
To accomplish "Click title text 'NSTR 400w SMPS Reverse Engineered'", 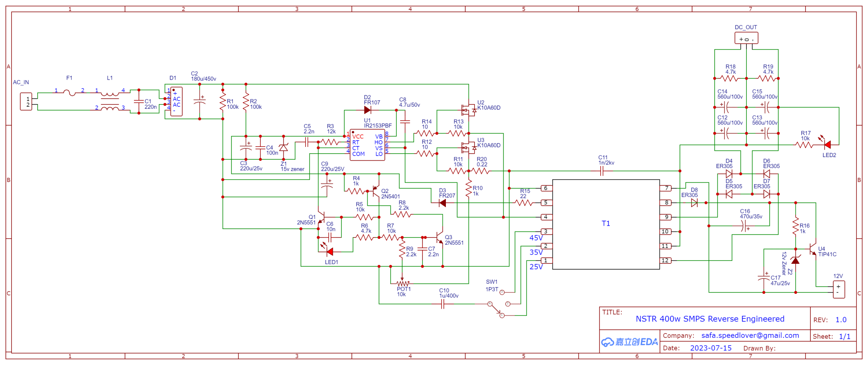I will click(x=710, y=319).
